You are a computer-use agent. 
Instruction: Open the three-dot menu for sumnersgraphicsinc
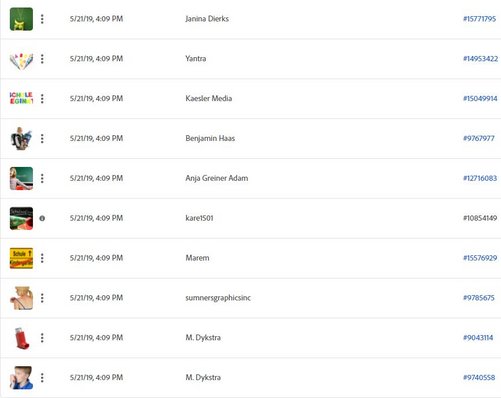(x=42, y=298)
